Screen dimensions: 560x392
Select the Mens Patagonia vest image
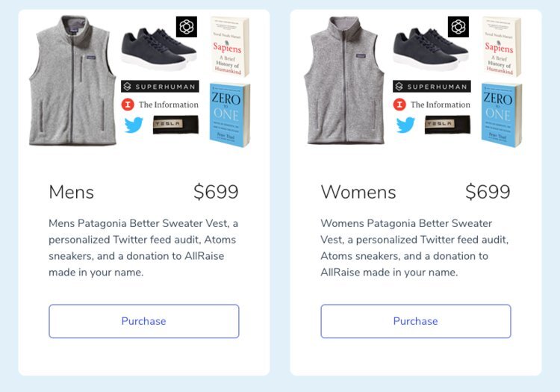[x=73, y=81]
